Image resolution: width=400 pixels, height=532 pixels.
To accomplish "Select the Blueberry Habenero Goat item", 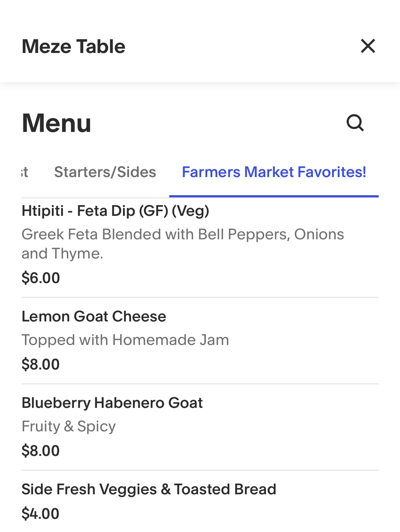I will pyautogui.click(x=112, y=403).
